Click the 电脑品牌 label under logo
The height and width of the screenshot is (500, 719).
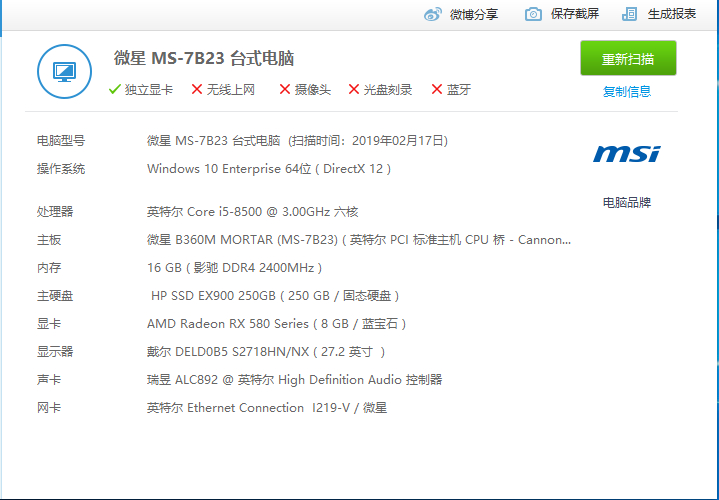pyautogui.click(x=627, y=202)
